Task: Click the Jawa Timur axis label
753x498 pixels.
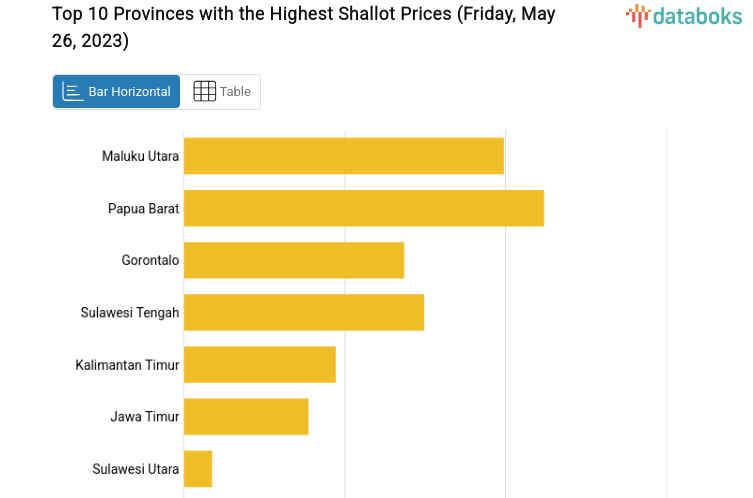Action: click(x=145, y=416)
